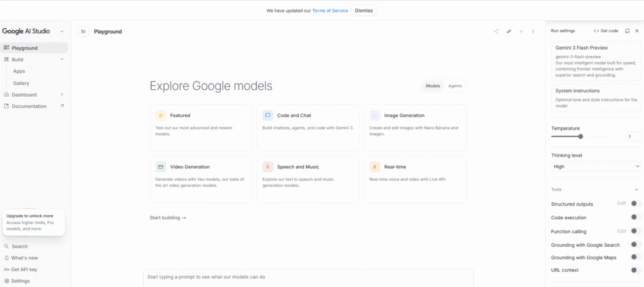Click the reset settings icon beside Get code
This screenshot has width=644, height=287.
pyautogui.click(x=627, y=31)
